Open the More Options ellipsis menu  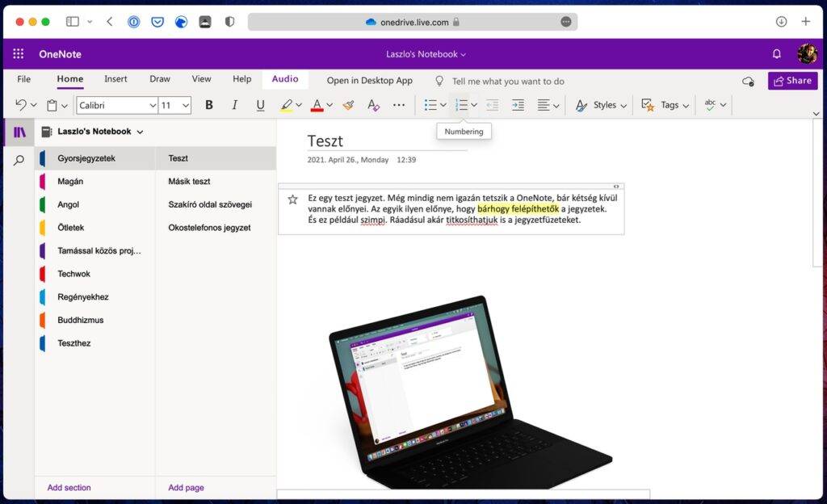coord(399,105)
